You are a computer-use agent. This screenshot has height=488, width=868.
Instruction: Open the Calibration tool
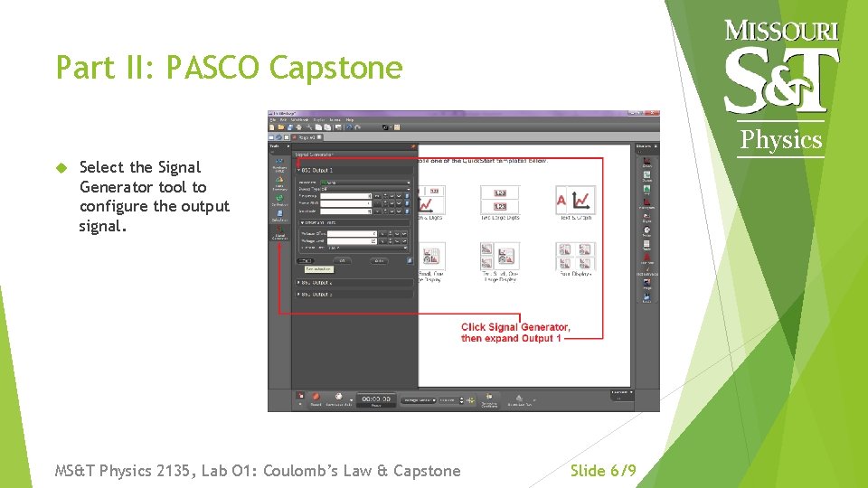click(279, 201)
